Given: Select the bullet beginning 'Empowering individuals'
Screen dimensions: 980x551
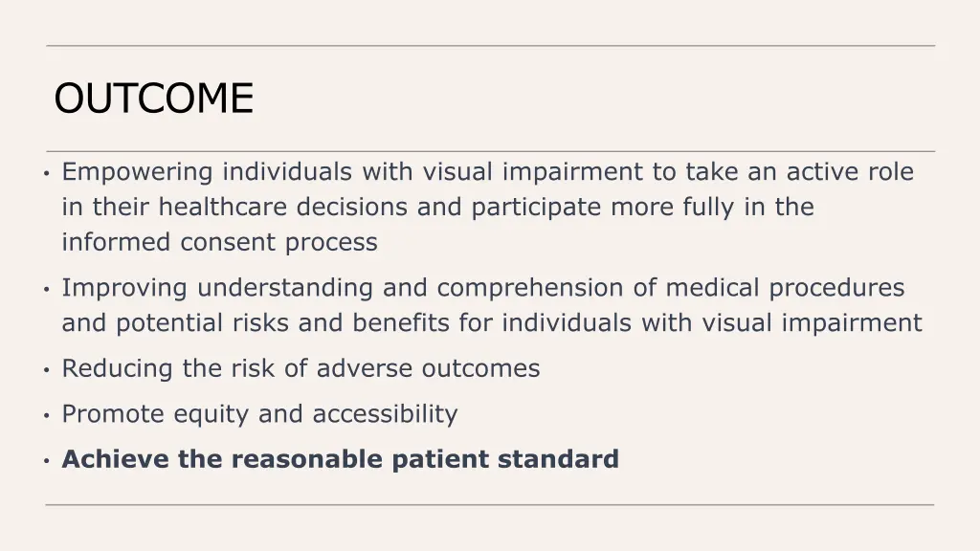Looking at the screenshot, I should point(487,207).
